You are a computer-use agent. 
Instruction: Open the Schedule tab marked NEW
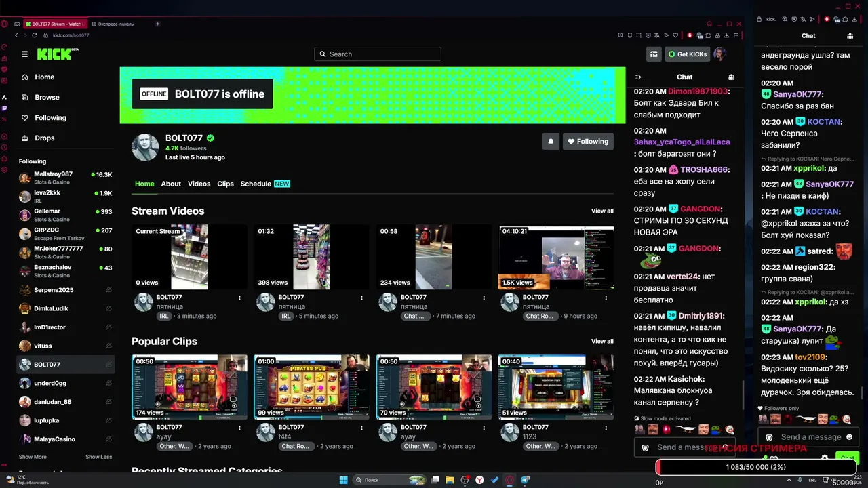265,184
